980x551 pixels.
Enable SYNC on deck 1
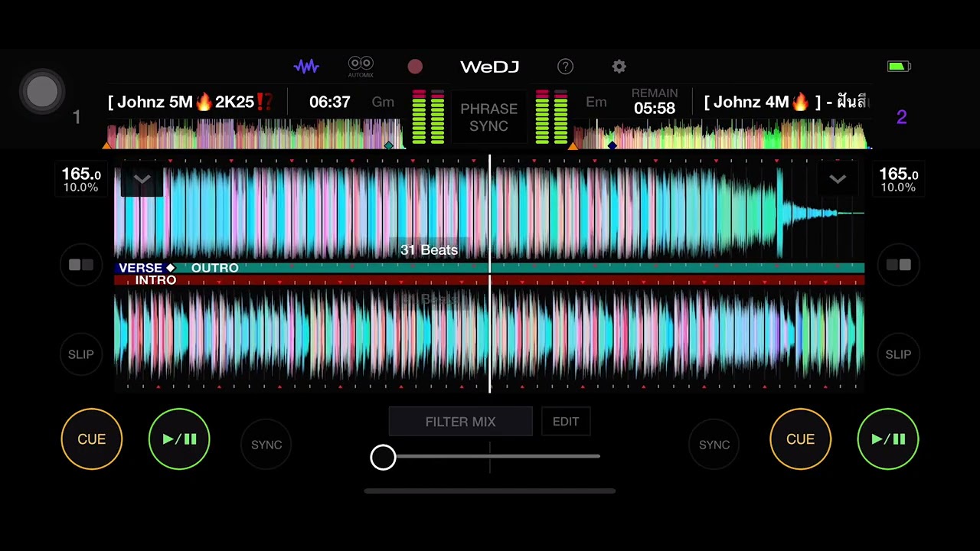(266, 445)
